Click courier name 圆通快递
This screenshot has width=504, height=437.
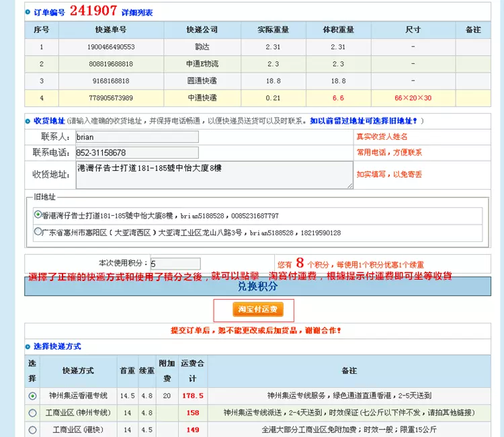tap(202, 81)
